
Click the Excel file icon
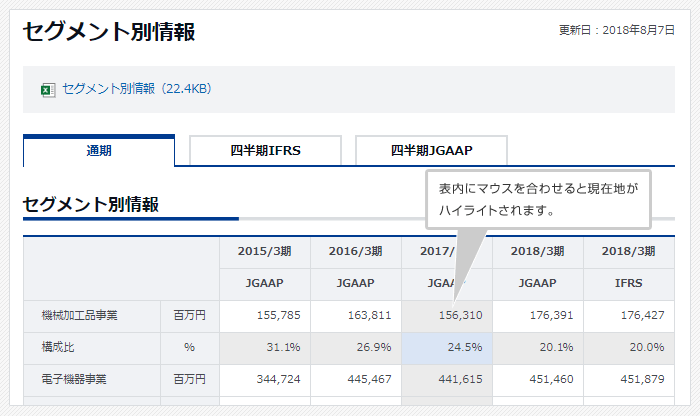47,89
